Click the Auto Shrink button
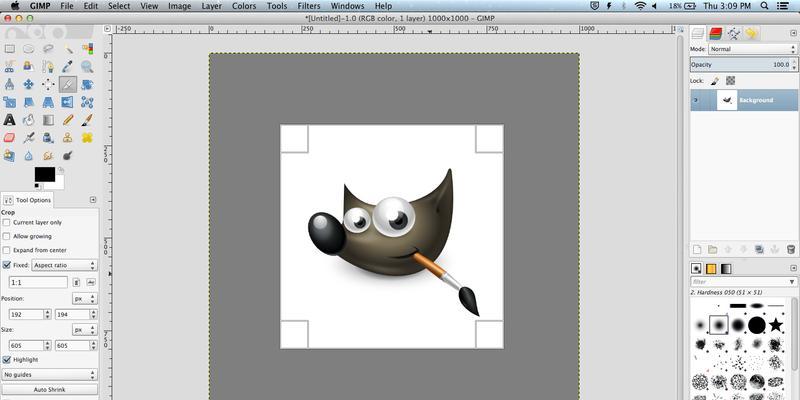Image resolution: width=800 pixels, height=400 pixels. coord(49,390)
